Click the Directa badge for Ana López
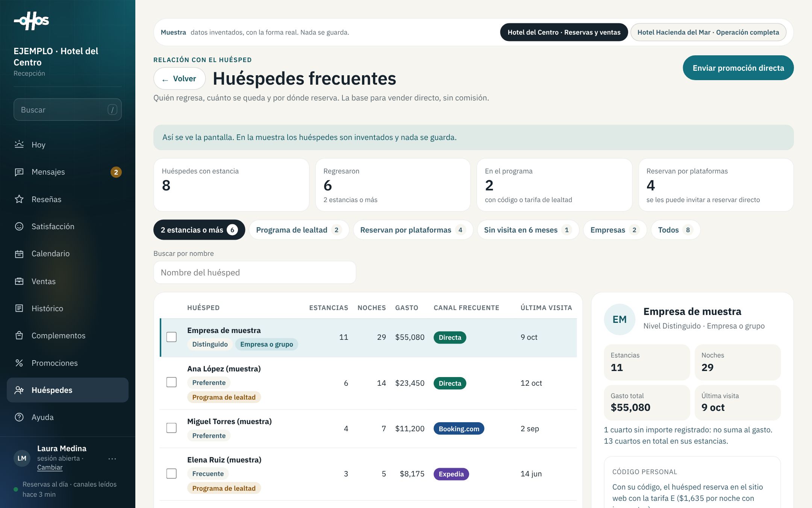Viewport: 812px width, 508px height. pos(450,383)
